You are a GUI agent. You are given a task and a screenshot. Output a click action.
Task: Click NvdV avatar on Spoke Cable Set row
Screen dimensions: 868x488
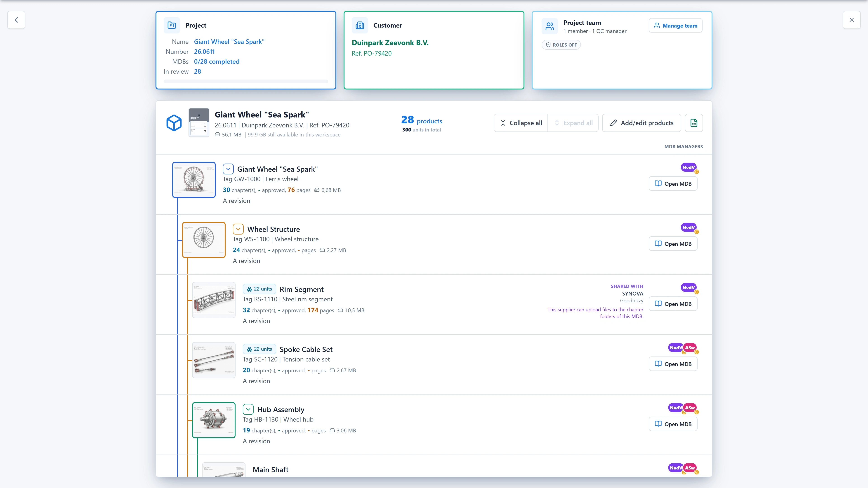(x=675, y=348)
